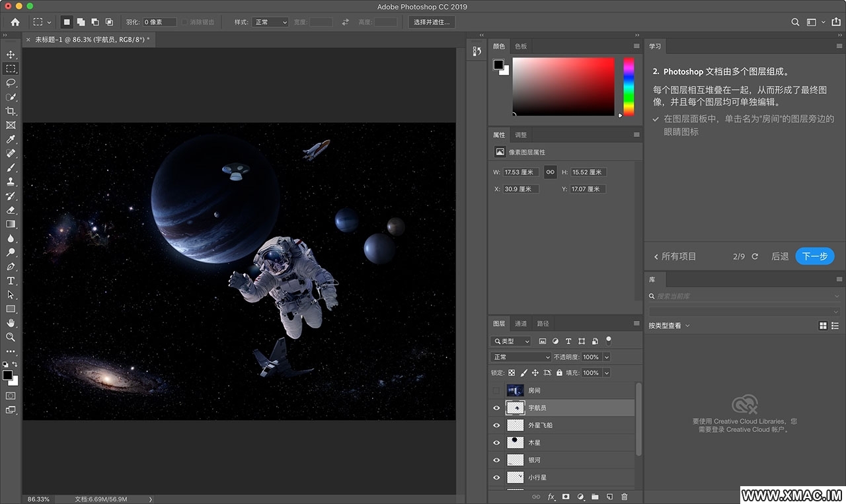Screen dimensions: 846x504
Task: Open the blend mode 正常 dropdown
Action: coord(521,357)
